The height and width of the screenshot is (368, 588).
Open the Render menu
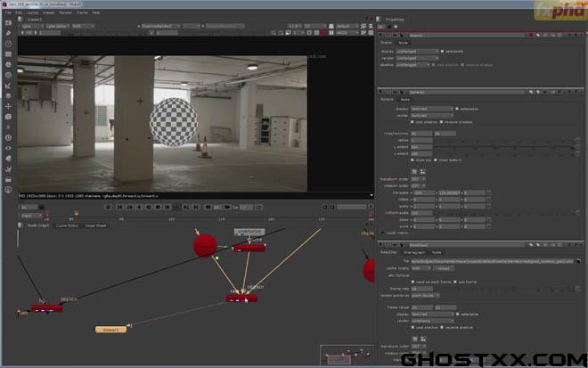pyautogui.click(x=65, y=12)
